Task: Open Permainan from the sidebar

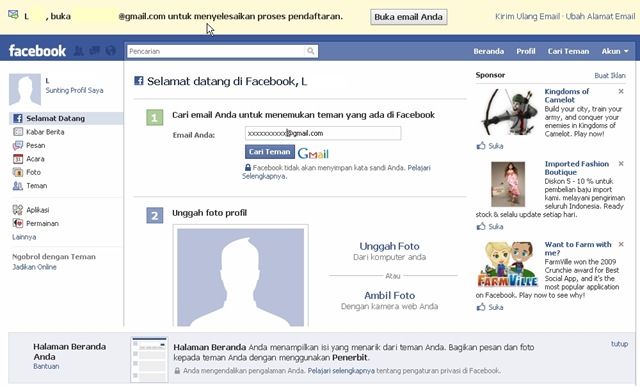Action: (x=42, y=223)
